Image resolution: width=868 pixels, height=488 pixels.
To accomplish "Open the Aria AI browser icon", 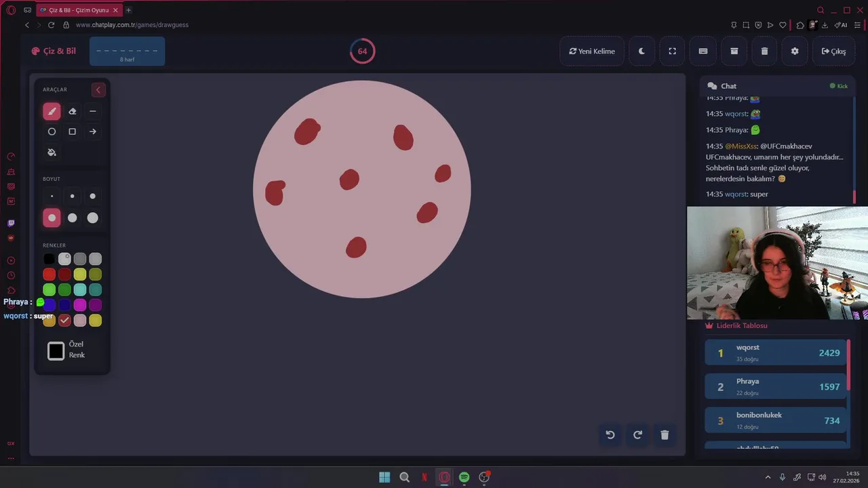I will (841, 25).
